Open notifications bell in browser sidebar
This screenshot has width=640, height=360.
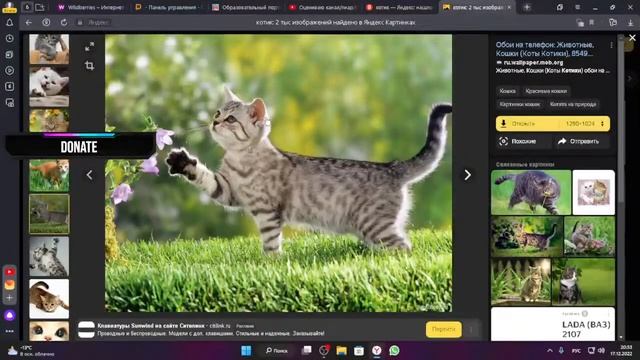click(x=9, y=23)
